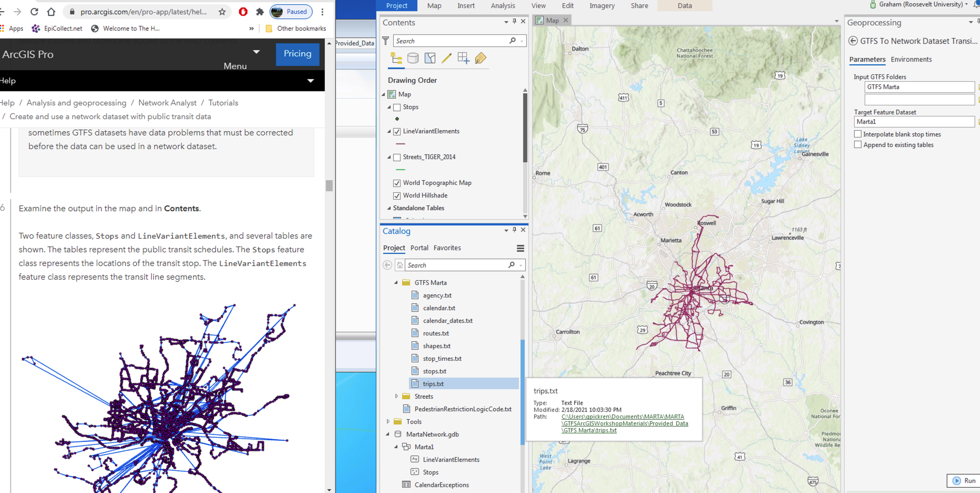Image resolution: width=980 pixels, height=493 pixels.
Task: Click the Marta1 feature dataset icon
Action: click(406, 447)
